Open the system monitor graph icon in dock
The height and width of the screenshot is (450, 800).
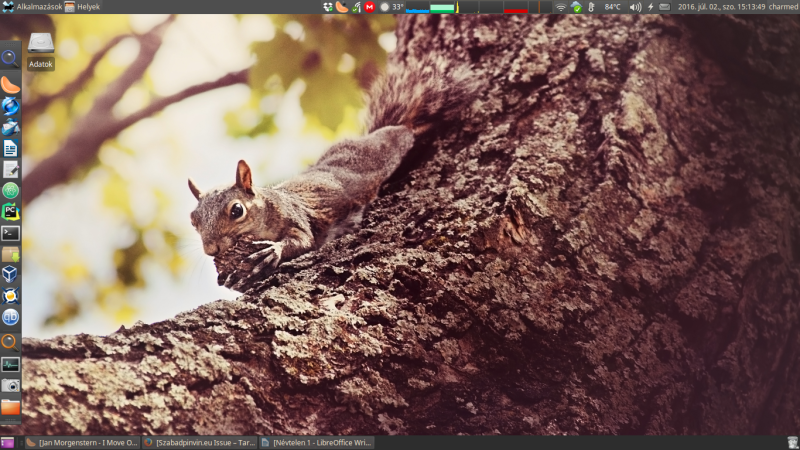click(x=10, y=364)
